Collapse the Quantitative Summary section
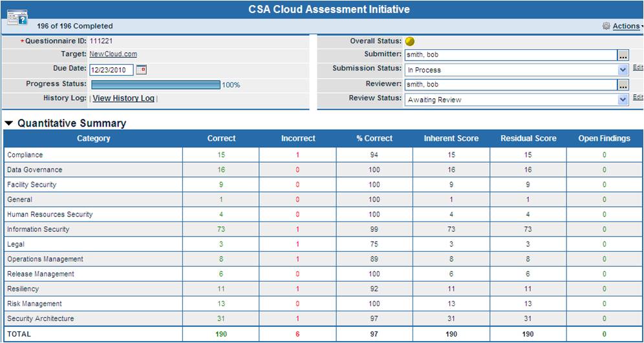The image size is (644, 343). 8,123
